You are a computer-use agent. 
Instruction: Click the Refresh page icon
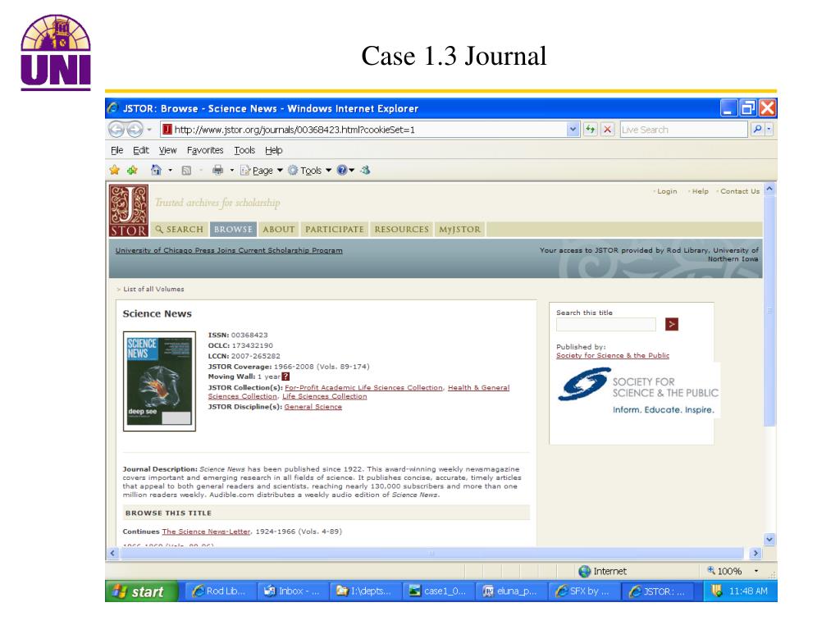[x=591, y=130]
